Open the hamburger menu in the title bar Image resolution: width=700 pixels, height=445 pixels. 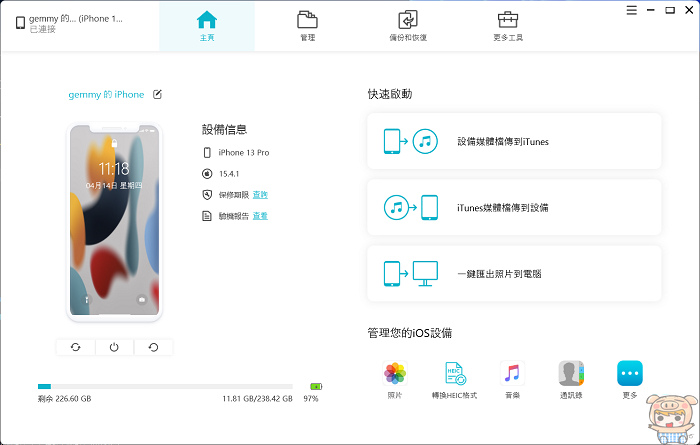632,11
